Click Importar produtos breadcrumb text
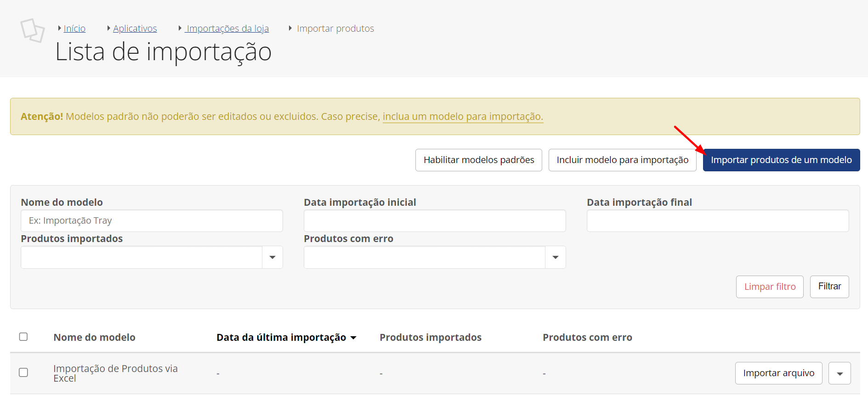 tap(335, 28)
